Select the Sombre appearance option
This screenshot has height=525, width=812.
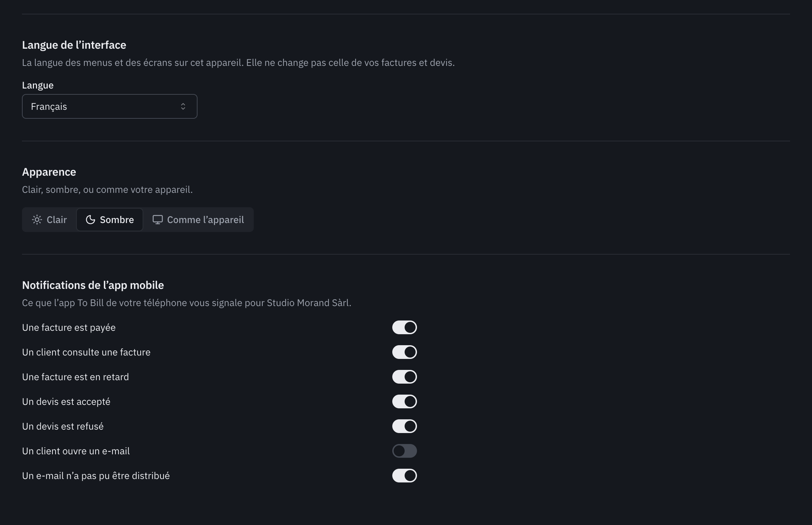110,220
